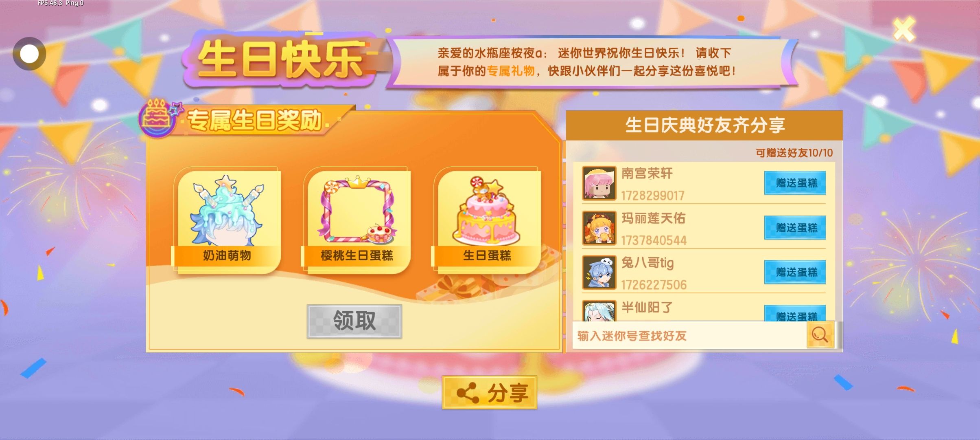Send cake to 南宫荣轩
Viewport: 980px width, 440px height.
pos(795,183)
